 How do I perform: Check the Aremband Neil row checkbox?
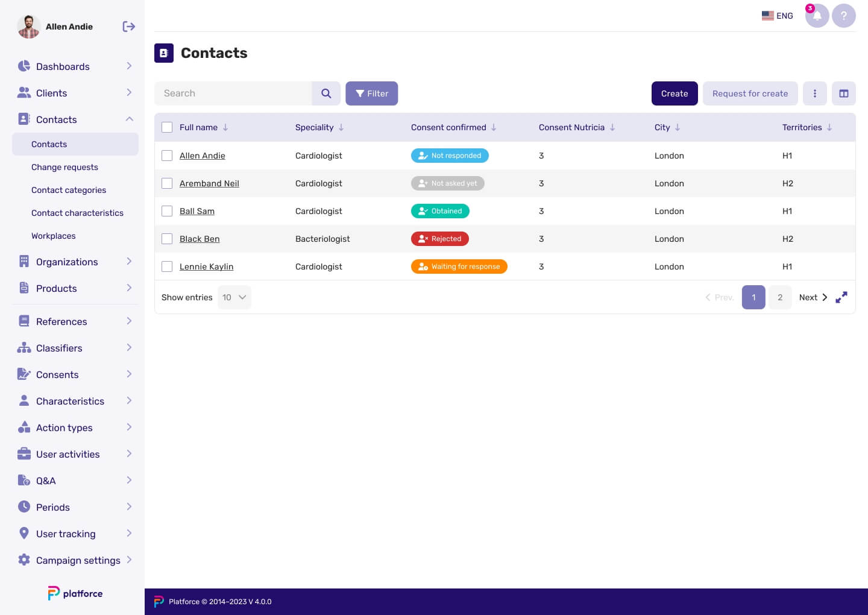pyautogui.click(x=167, y=183)
